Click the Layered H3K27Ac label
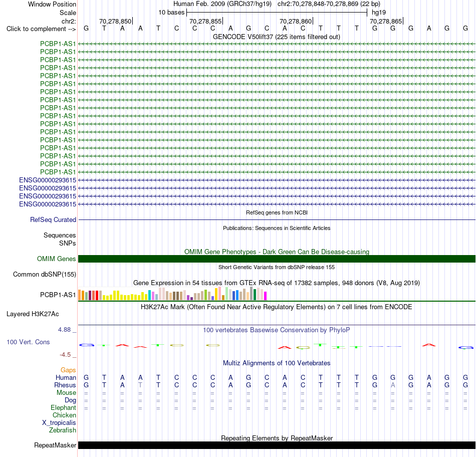The image size is (476, 457). click(33, 314)
